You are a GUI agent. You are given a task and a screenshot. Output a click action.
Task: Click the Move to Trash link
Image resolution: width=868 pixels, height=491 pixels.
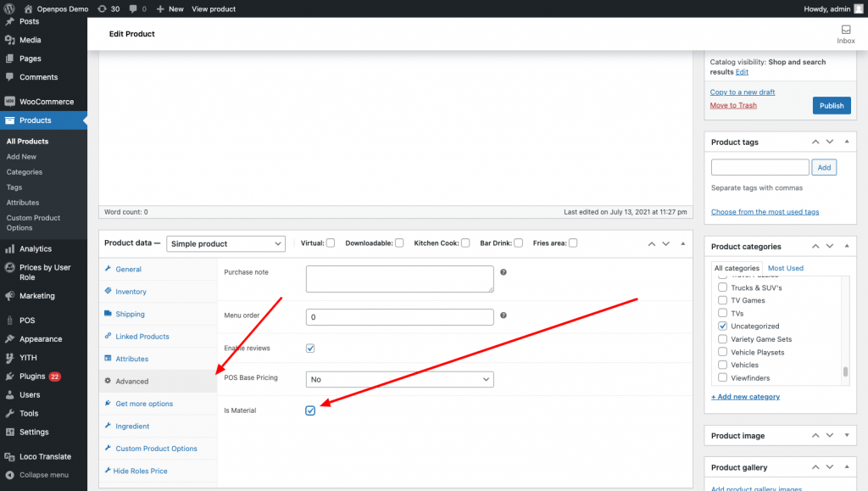tap(732, 104)
